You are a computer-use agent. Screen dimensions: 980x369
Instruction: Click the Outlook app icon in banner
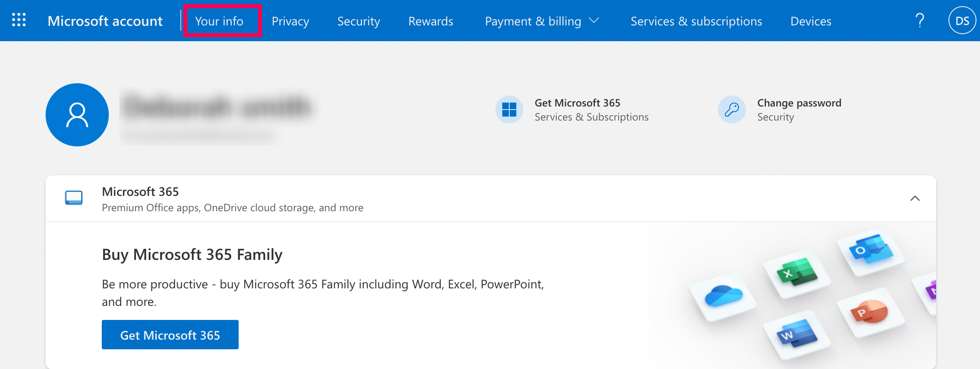[870, 251]
